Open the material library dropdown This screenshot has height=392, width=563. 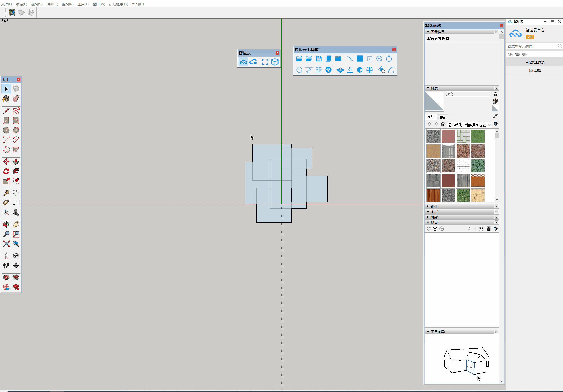click(489, 125)
